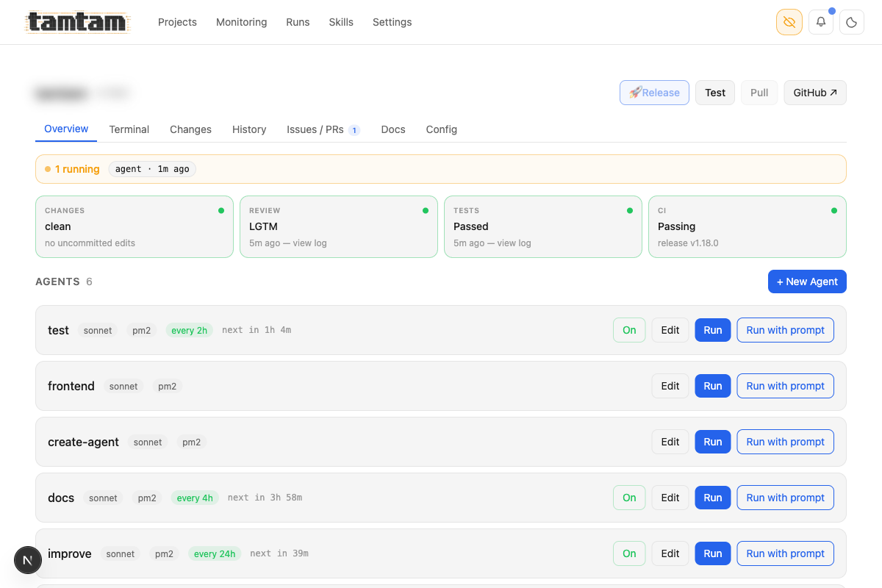Screen dimensions: 882x588
Task: Click the CI Passing status card
Action: click(747, 226)
